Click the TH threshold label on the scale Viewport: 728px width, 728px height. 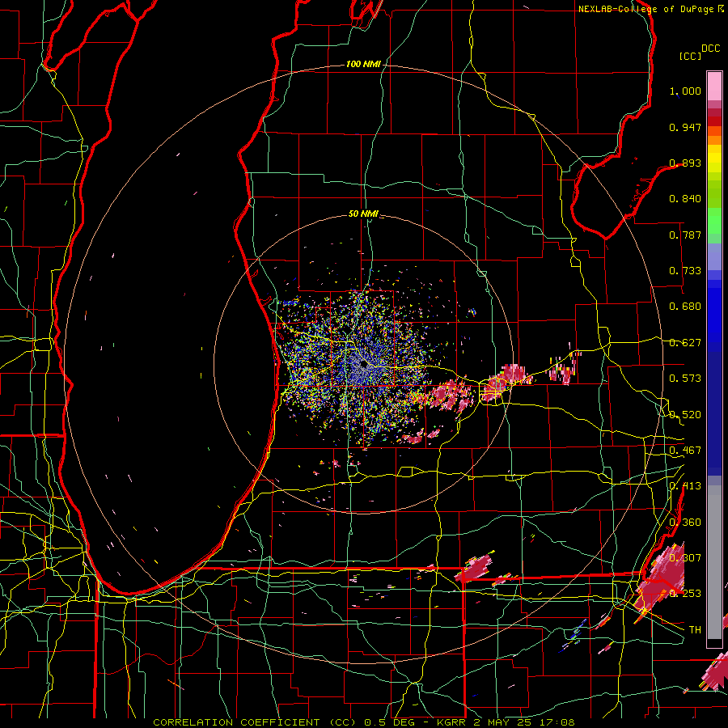coord(695,630)
